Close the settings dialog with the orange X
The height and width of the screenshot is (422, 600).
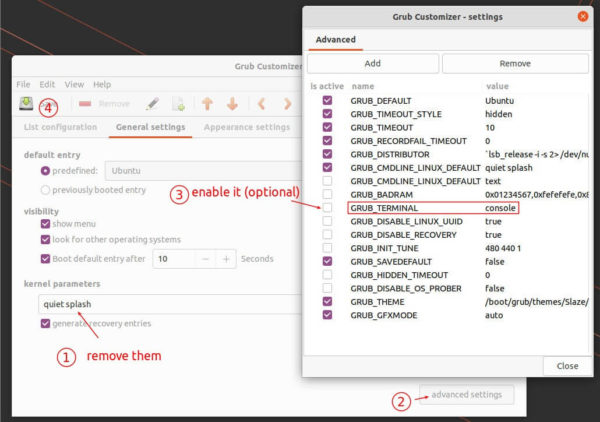point(583,16)
